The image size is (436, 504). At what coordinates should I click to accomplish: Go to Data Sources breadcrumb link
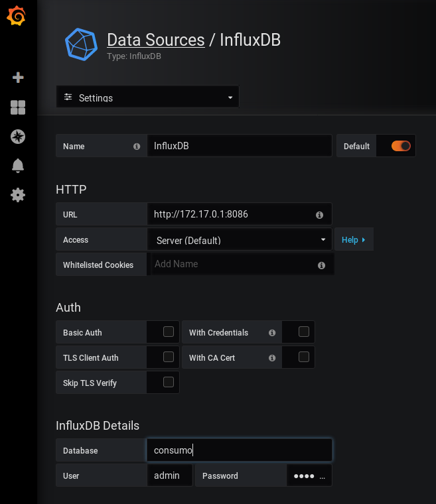tap(156, 40)
